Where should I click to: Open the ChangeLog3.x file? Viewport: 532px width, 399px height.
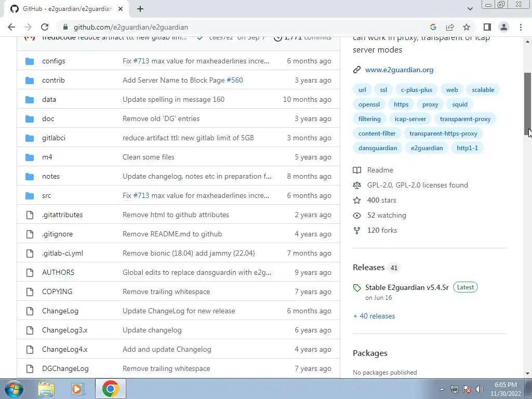pyautogui.click(x=65, y=330)
